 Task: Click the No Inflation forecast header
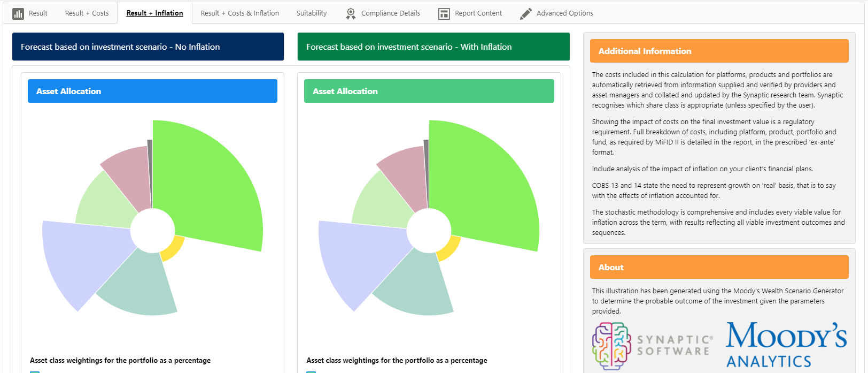click(x=148, y=47)
